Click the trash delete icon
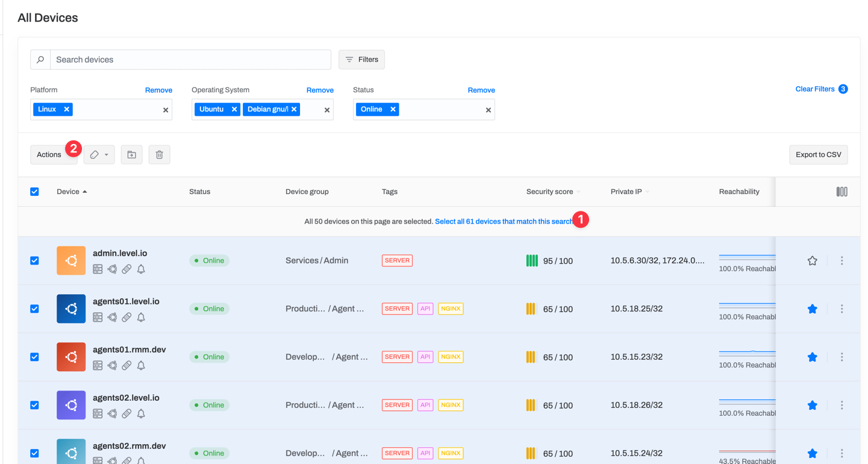The width and height of the screenshot is (868, 464). [159, 155]
